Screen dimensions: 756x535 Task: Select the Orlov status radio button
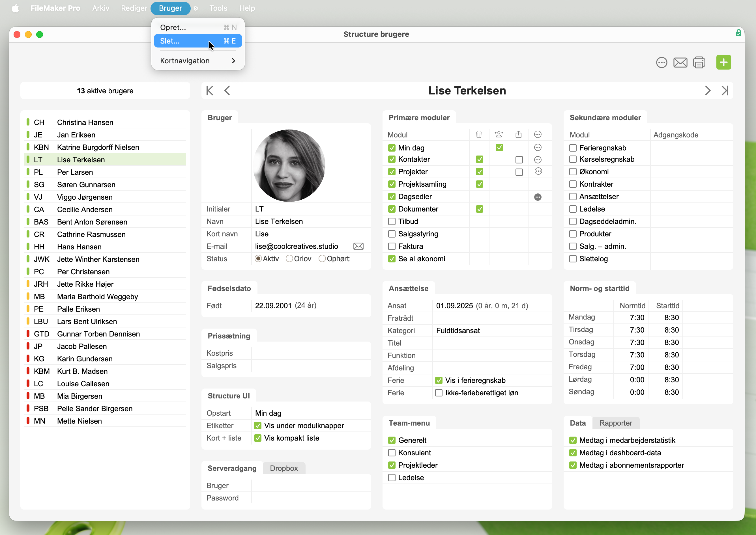pos(289,259)
